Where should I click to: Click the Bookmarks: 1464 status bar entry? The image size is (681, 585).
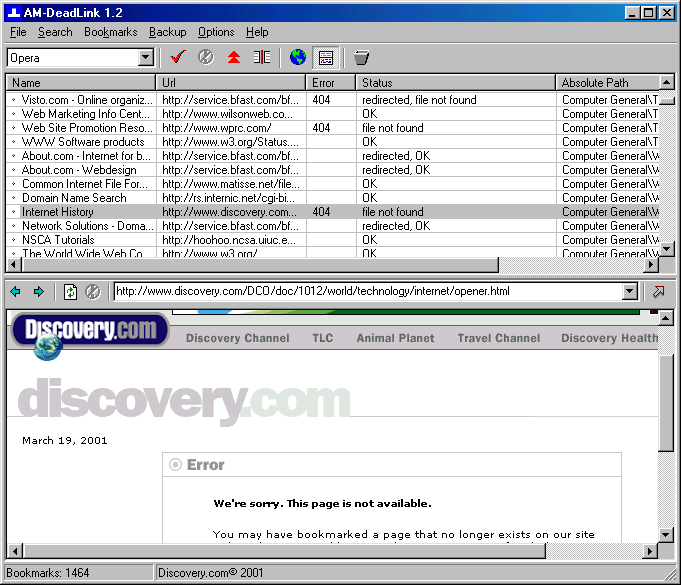point(79,573)
